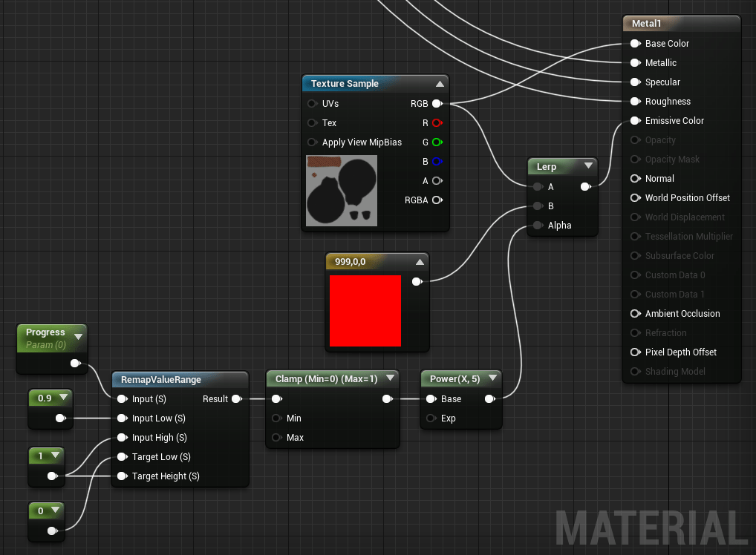Image resolution: width=756 pixels, height=555 pixels.
Task: Click the RGBA output pin on Texture Sample
Action: [437, 200]
